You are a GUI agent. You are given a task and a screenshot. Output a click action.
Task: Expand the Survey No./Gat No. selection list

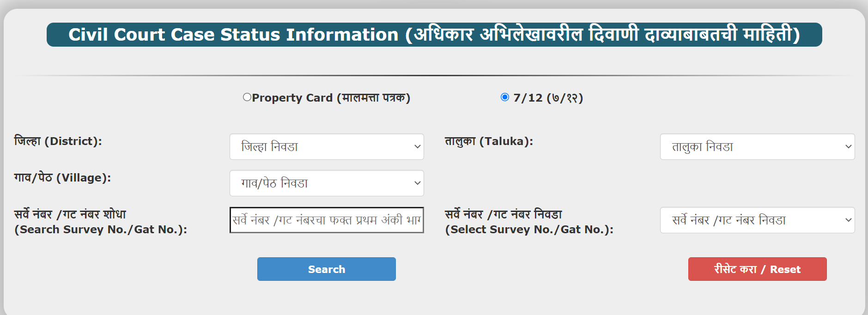click(757, 220)
